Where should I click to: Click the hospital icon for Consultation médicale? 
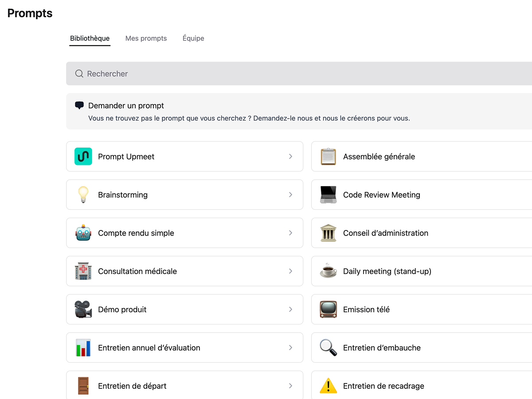83,271
